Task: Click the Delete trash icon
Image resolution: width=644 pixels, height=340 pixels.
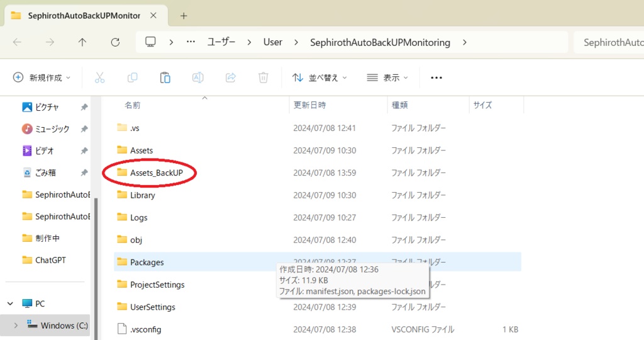Action: [x=264, y=77]
